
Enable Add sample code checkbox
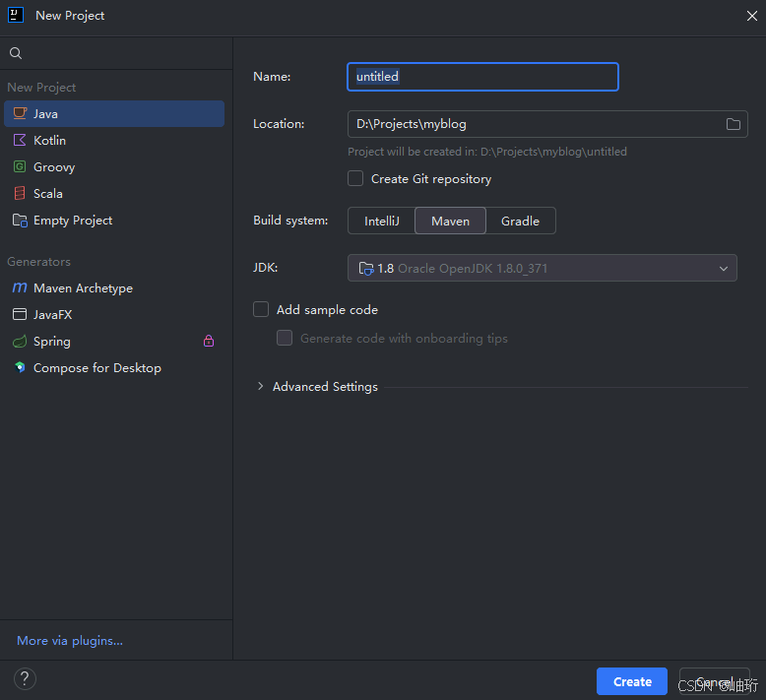(261, 309)
